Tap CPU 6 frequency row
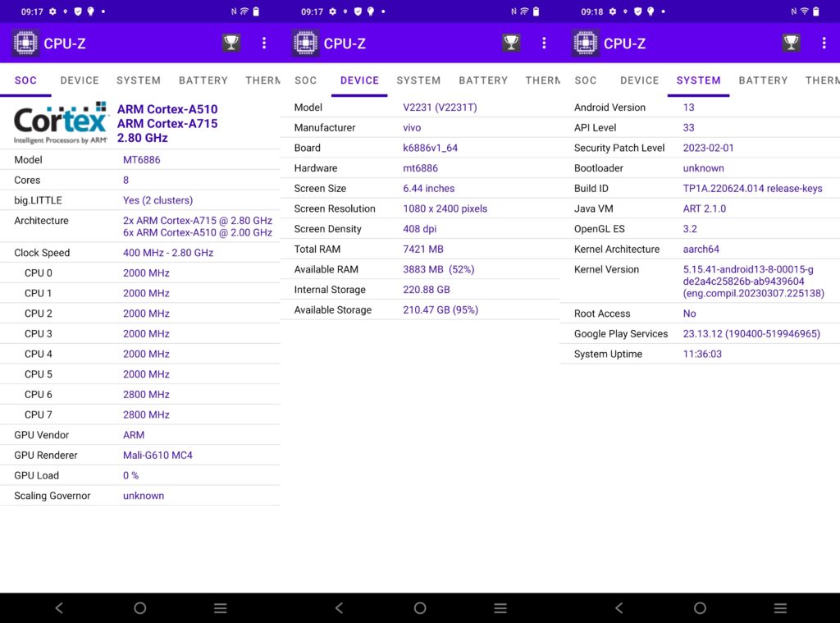This screenshot has width=840, height=623. [139, 394]
